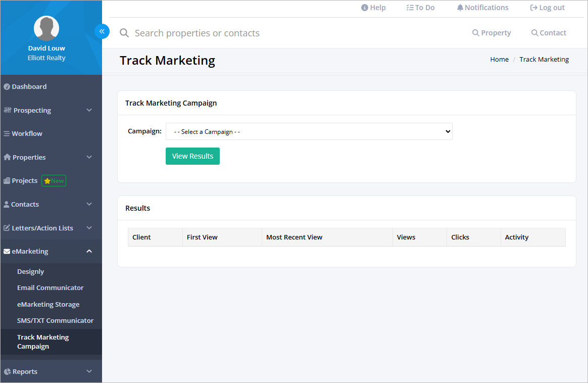Click the Notifications bell icon

pos(460,8)
